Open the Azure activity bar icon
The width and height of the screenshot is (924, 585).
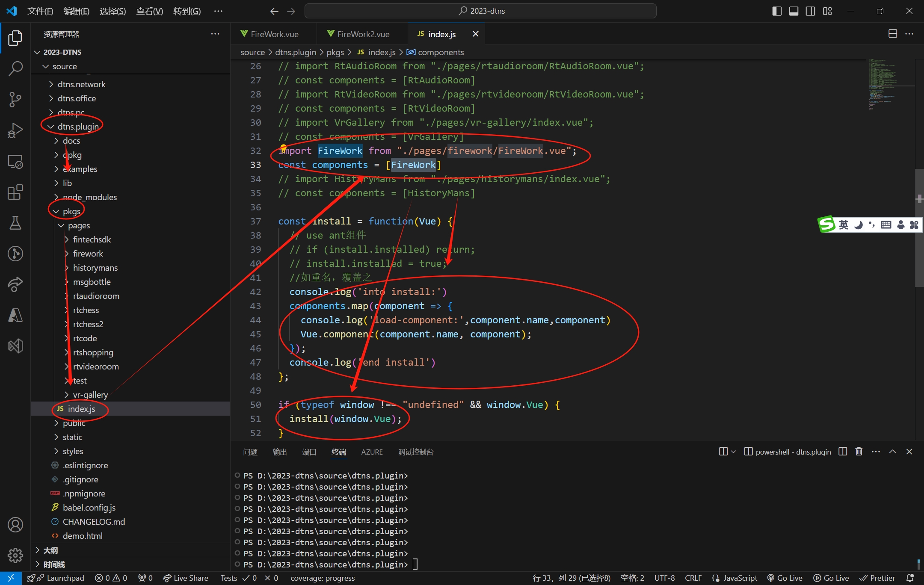(x=15, y=315)
